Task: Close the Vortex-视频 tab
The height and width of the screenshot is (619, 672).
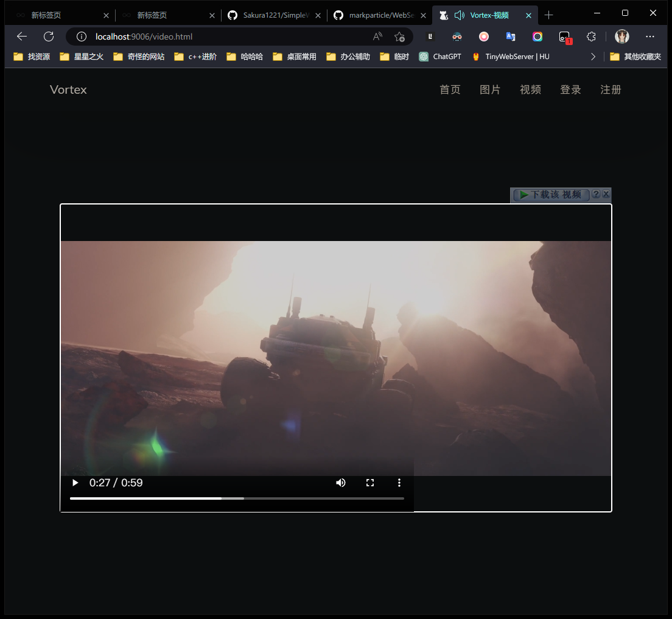Action: 528,15
